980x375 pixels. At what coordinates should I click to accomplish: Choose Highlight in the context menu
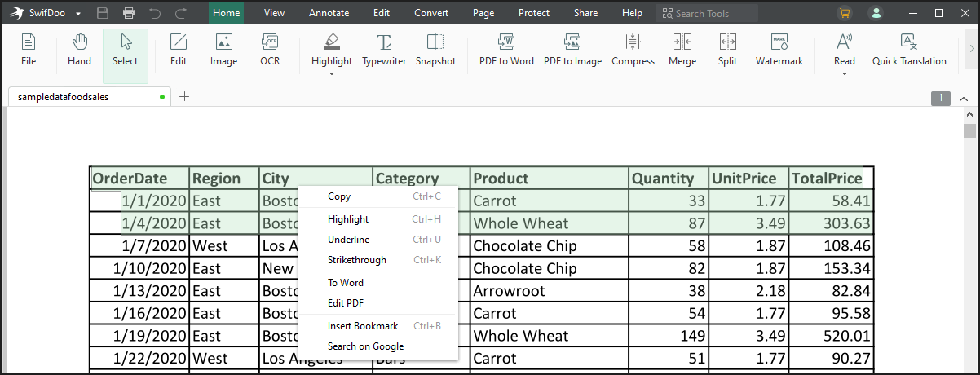pos(378,219)
